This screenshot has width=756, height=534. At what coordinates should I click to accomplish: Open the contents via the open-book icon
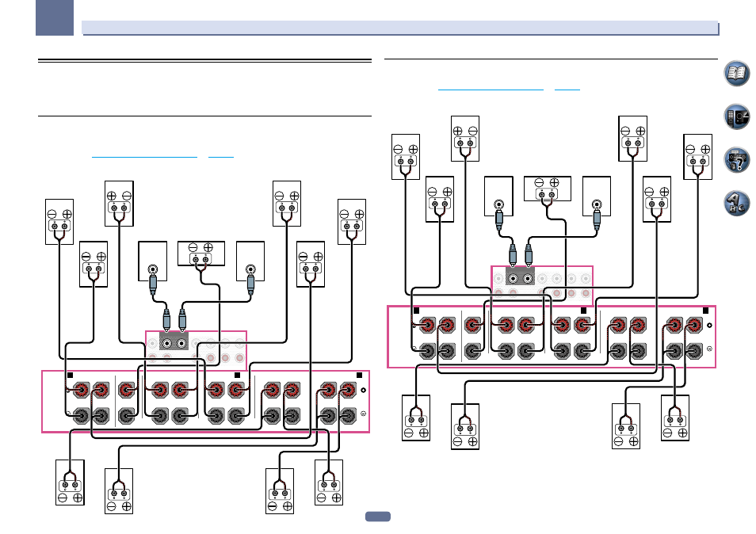pyautogui.click(x=737, y=73)
